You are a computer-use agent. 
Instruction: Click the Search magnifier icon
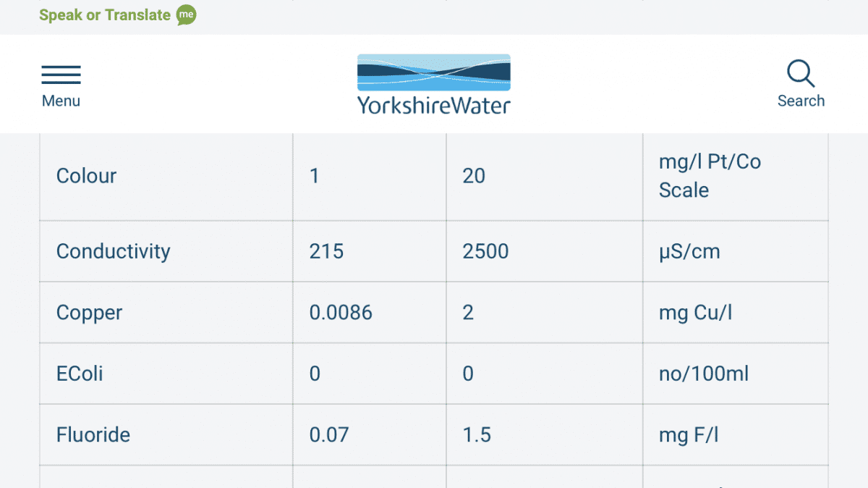coord(801,74)
